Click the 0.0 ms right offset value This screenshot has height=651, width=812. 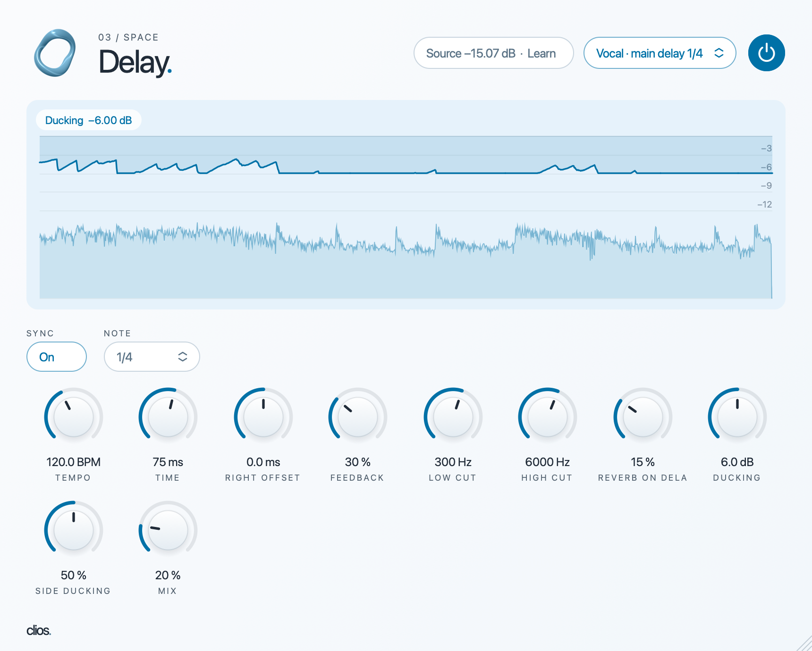(x=263, y=462)
